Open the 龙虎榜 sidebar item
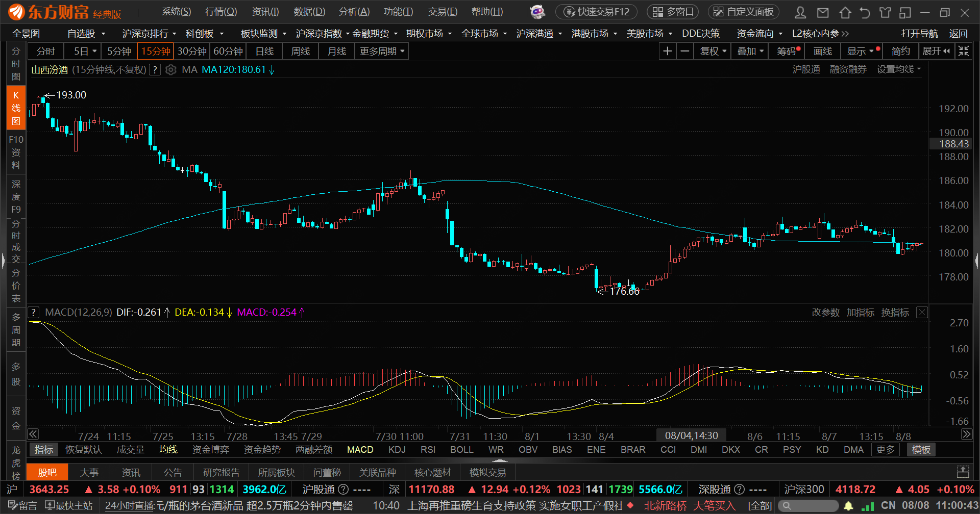The height and width of the screenshot is (514, 980). pos(16,462)
